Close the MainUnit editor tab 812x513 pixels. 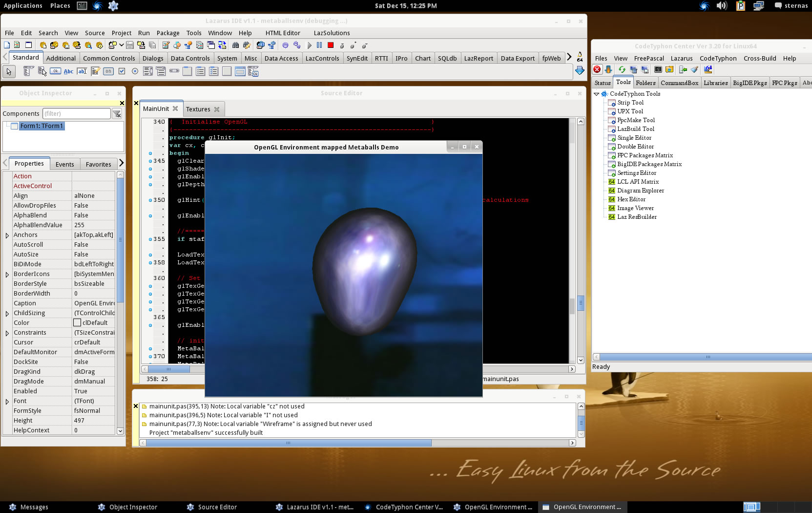point(175,108)
